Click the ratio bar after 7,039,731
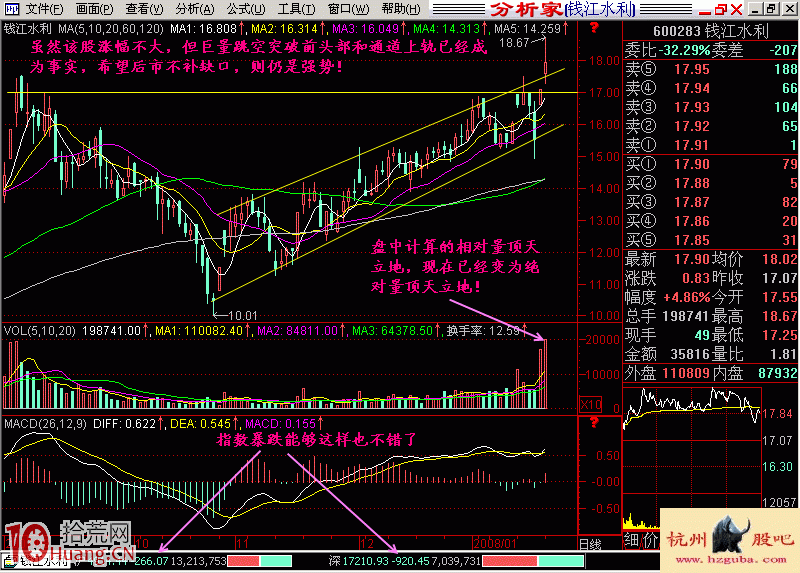800x573 pixels. pyautogui.click(x=533, y=561)
